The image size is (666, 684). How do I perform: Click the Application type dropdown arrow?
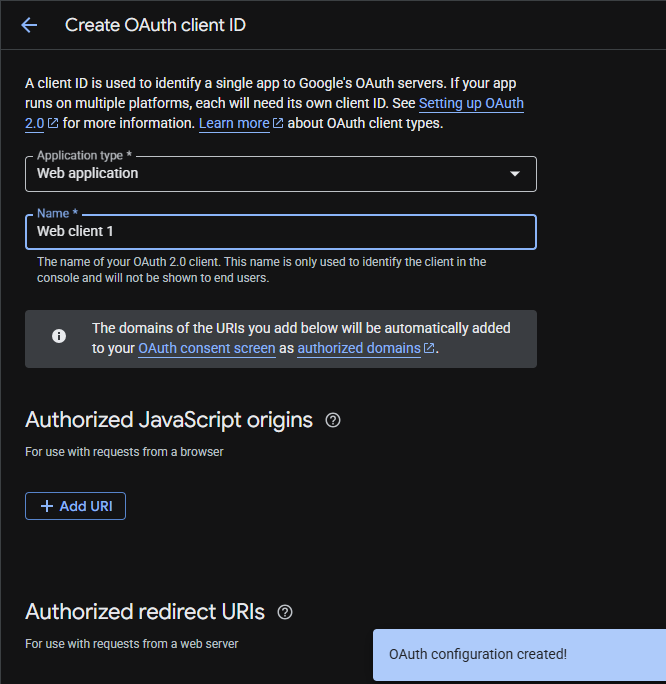pyautogui.click(x=515, y=174)
